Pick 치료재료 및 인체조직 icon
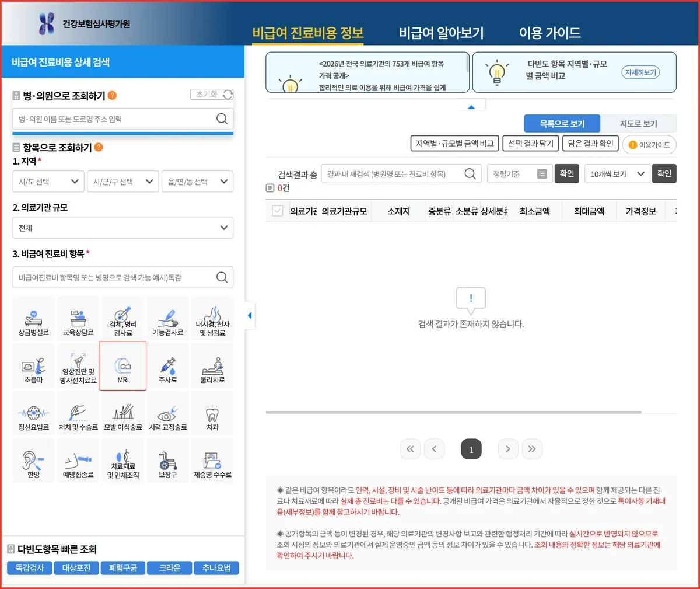This screenshot has width=700, height=589. click(x=123, y=461)
